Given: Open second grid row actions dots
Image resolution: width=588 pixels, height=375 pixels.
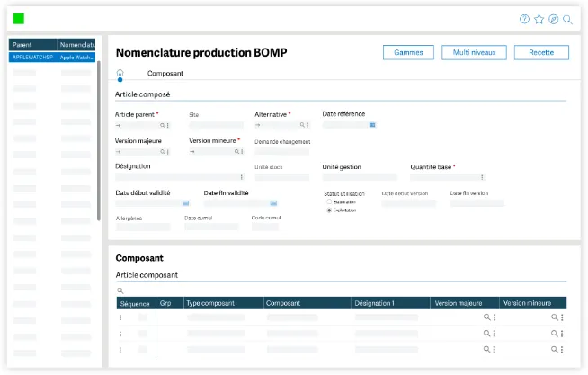Looking at the screenshot, I should (120, 334).
